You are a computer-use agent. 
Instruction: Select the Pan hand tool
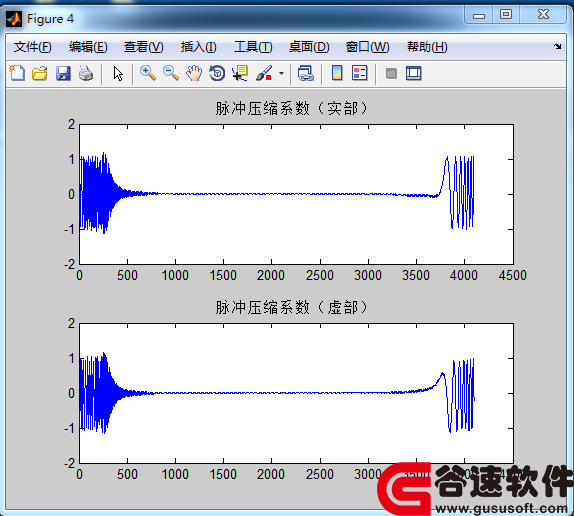click(x=194, y=73)
